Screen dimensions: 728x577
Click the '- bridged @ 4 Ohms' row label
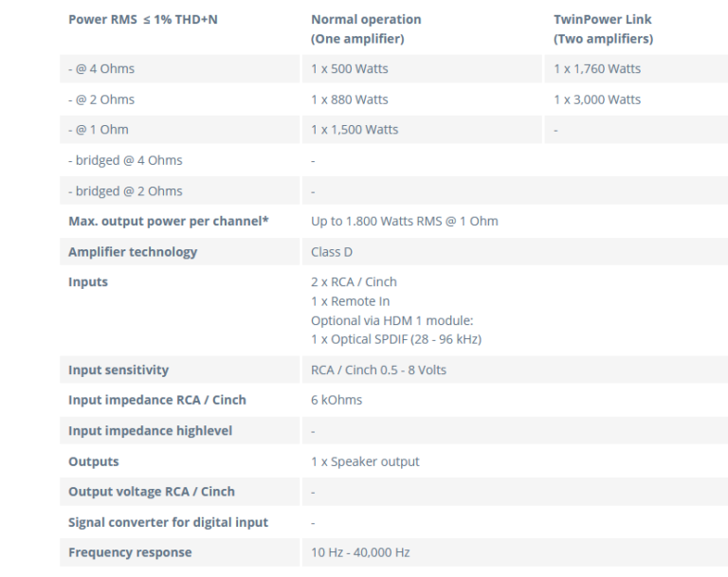click(125, 160)
